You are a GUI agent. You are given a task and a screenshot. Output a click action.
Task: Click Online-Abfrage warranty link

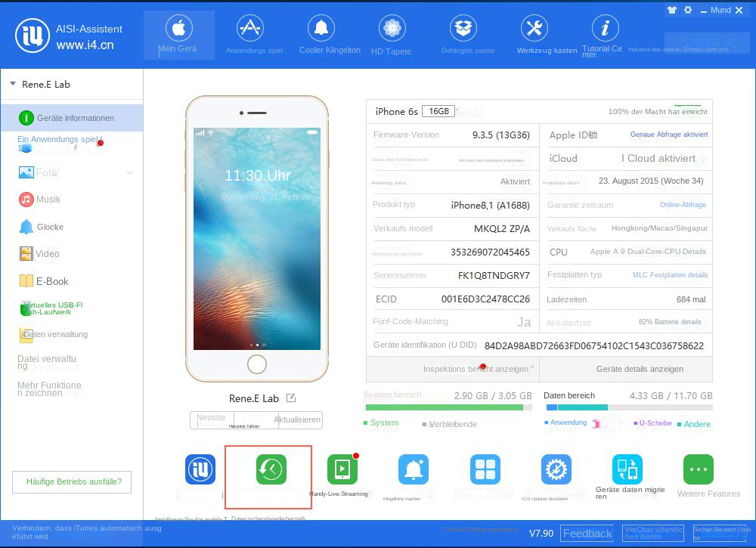click(683, 205)
